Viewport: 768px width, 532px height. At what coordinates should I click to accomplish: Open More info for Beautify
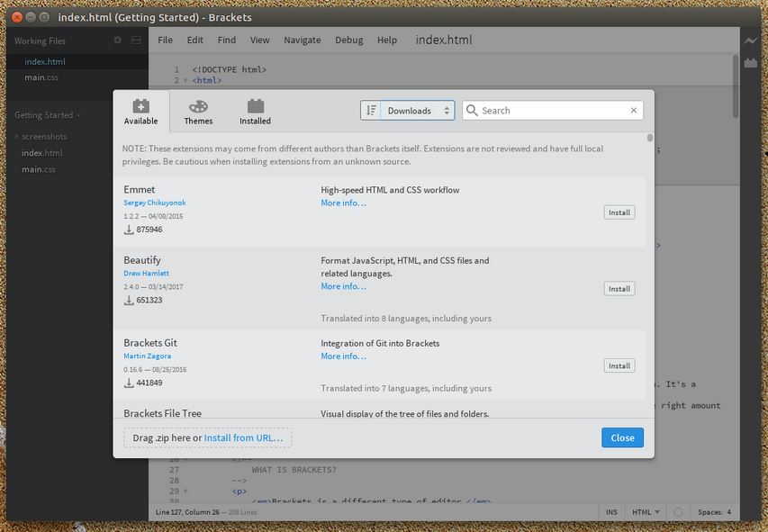(x=343, y=286)
